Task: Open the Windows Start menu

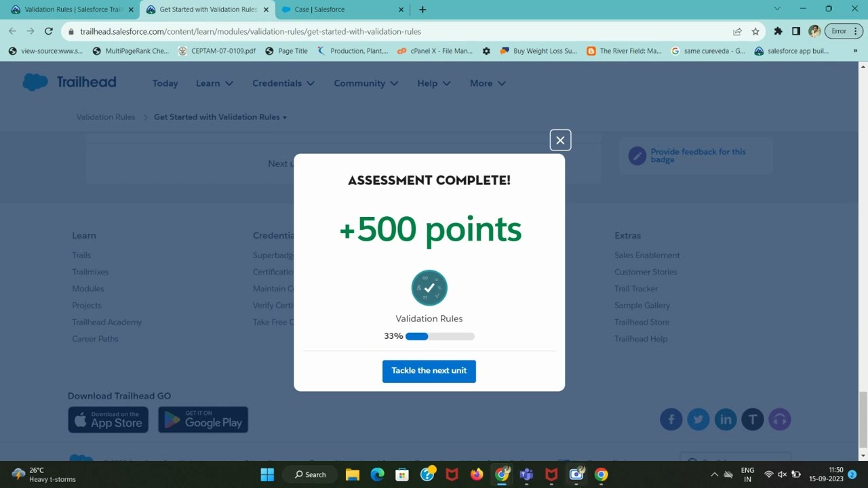Action: pyautogui.click(x=267, y=474)
